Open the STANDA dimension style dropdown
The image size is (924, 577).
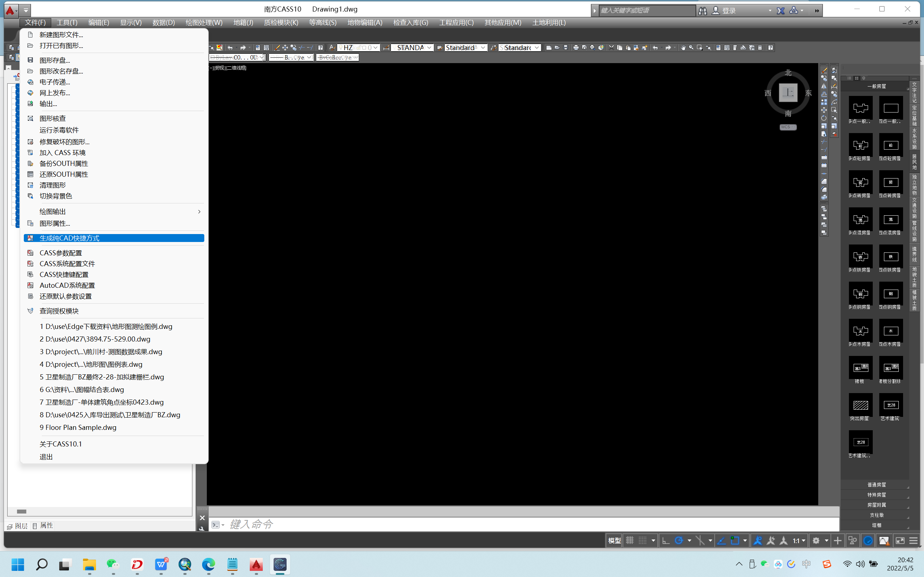point(429,48)
